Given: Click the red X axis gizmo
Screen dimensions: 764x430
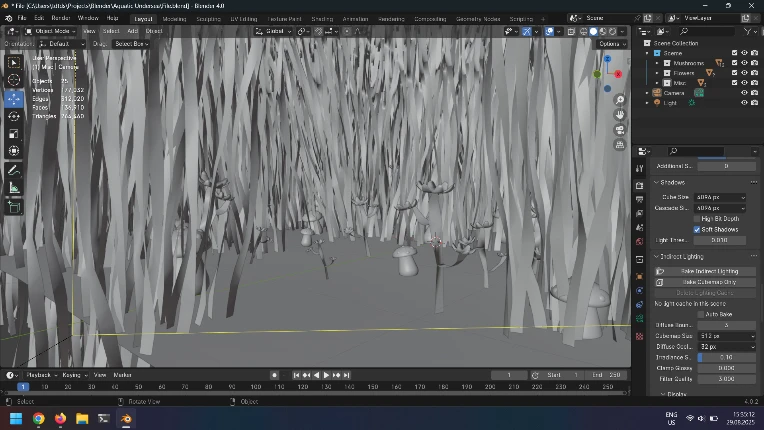Looking at the screenshot, I should point(618,74).
